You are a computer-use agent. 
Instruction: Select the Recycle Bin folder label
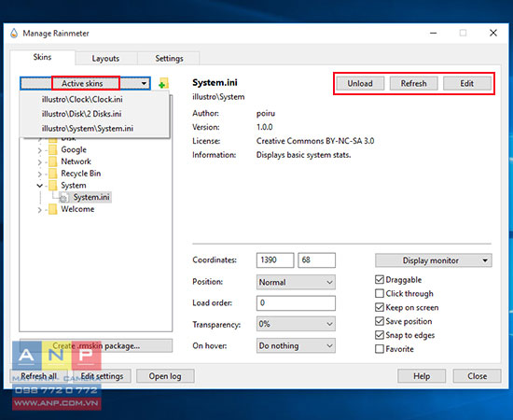click(x=81, y=174)
